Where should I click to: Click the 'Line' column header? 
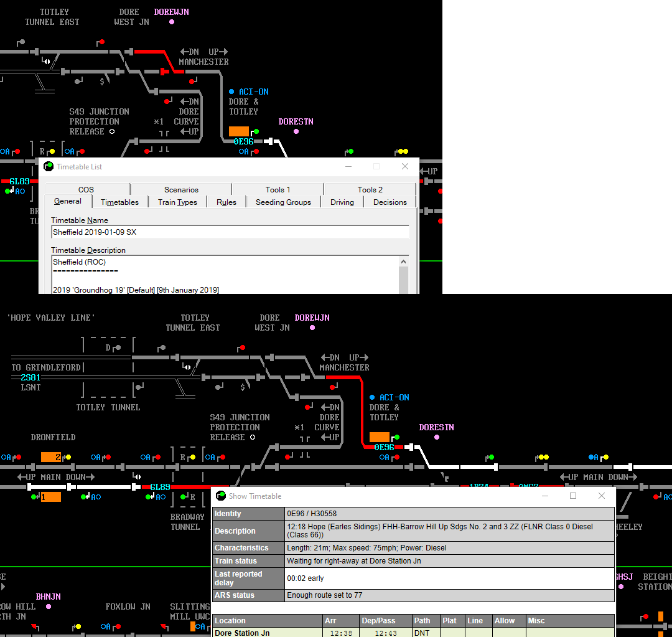[478, 621]
